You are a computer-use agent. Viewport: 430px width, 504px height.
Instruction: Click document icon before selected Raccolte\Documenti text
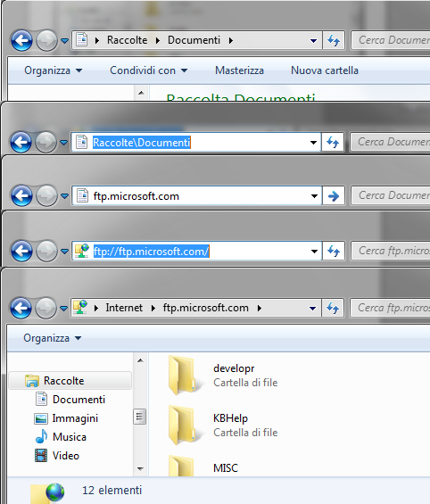(x=81, y=142)
